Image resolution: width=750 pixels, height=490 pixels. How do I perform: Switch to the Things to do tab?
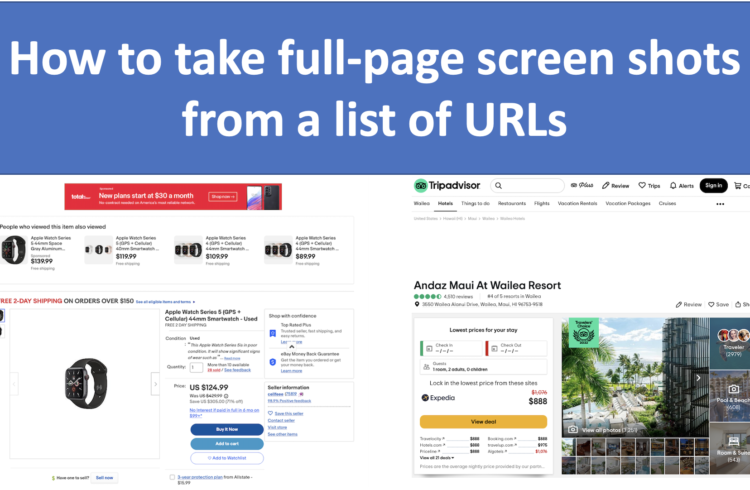point(475,203)
